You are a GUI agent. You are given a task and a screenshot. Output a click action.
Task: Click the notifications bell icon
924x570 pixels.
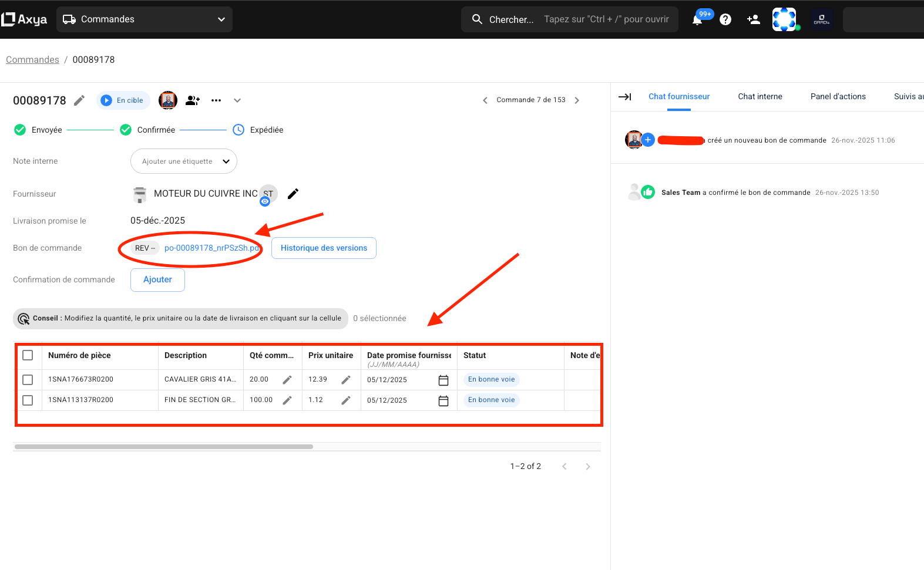pyautogui.click(x=697, y=20)
